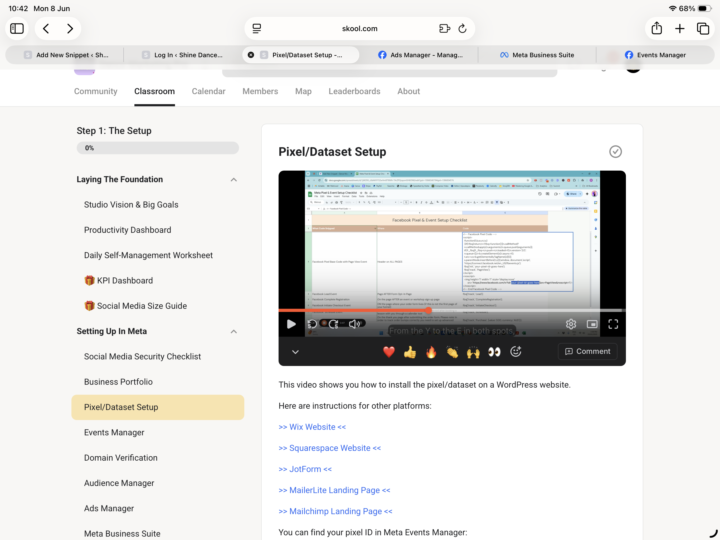The width and height of the screenshot is (720, 540).
Task: Mark Pixel/Dataset Setup lesson complete
Action: pyautogui.click(x=615, y=152)
